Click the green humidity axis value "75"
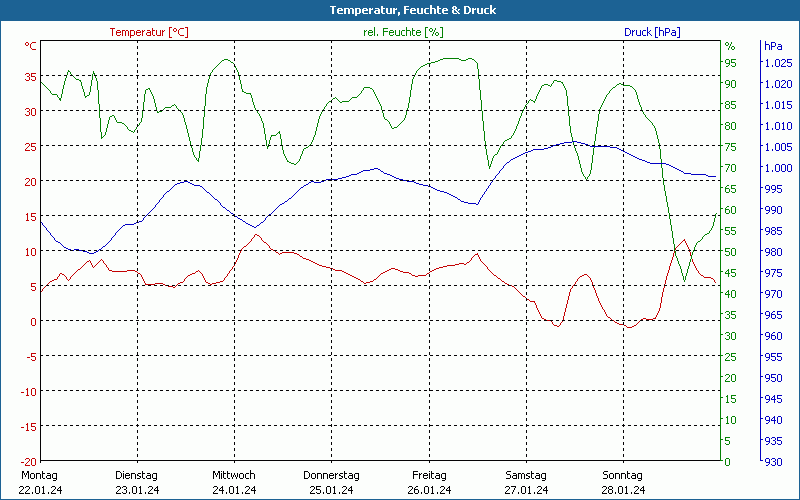 [731, 147]
